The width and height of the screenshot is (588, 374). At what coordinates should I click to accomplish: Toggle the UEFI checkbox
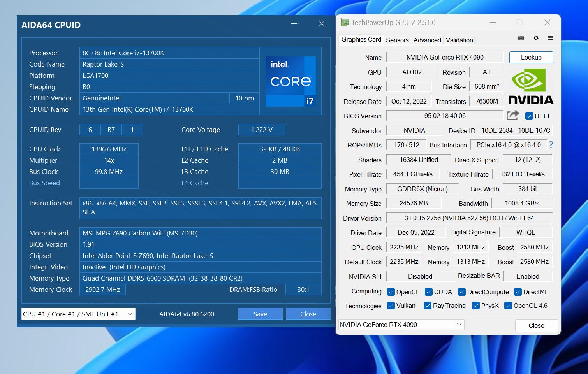tap(529, 116)
